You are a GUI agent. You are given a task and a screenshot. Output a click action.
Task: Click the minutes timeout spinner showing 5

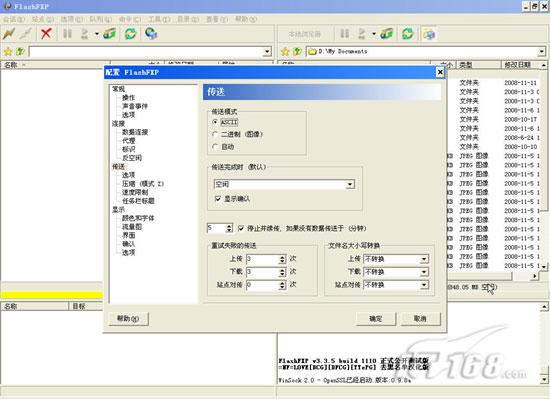pos(229,228)
